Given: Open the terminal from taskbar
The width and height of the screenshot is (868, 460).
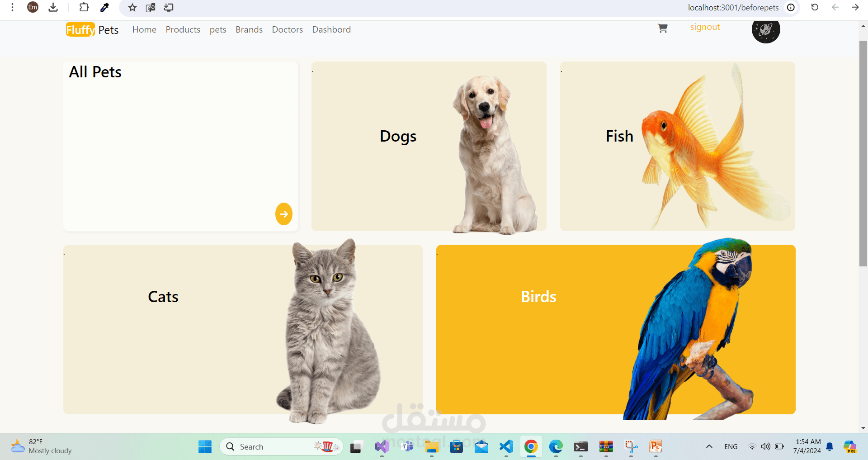Looking at the screenshot, I should click(581, 447).
